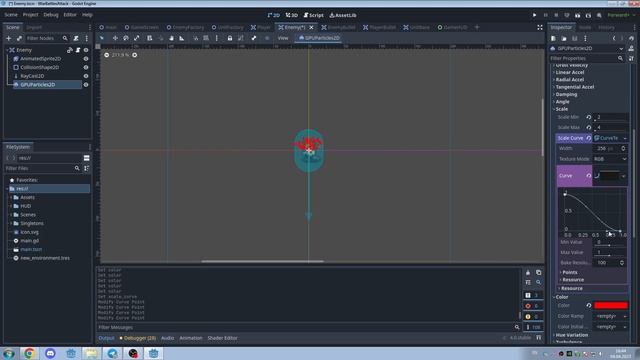Toggle Smart Snap in the viewport toolbar
This screenshot has width=640, height=360.
pyautogui.click(x=196, y=38)
